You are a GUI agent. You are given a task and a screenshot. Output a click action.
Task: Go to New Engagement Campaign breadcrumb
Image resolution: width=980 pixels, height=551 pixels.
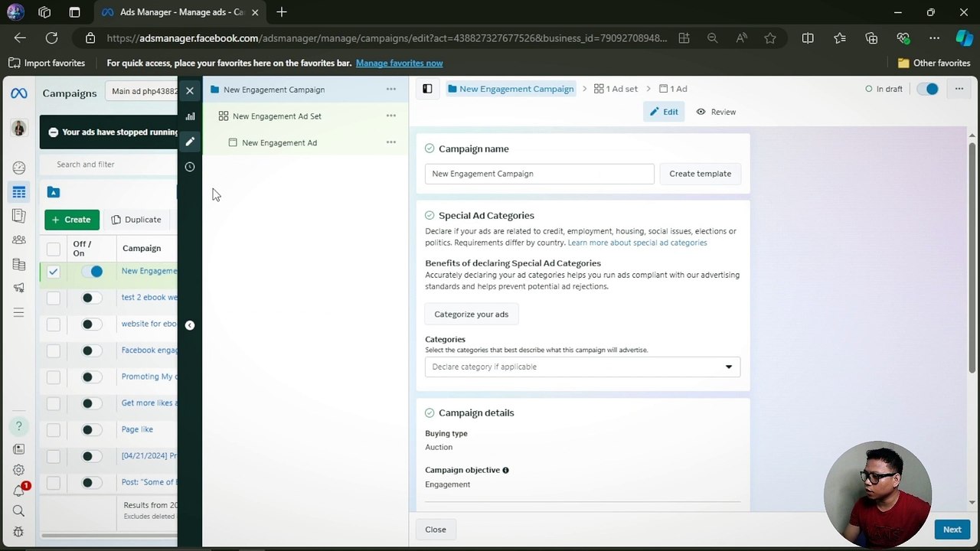[511, 89]
